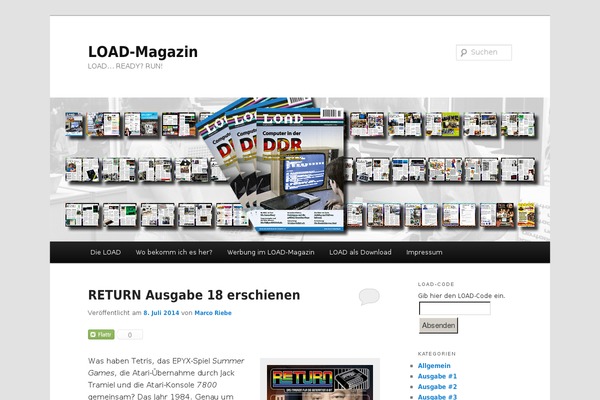Viewport: 600px width, 400px height.
Task: Click text Gib hier den LOAD-Code ein.
Action: tap(461, 296)
